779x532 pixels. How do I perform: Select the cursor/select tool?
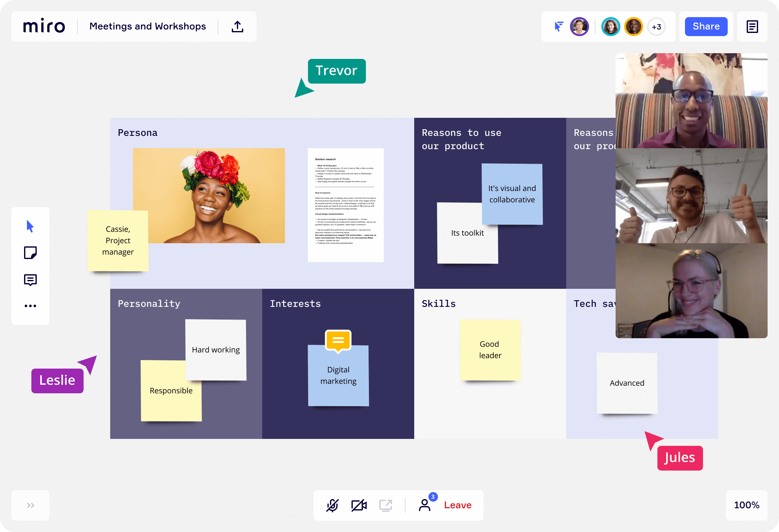30,226
